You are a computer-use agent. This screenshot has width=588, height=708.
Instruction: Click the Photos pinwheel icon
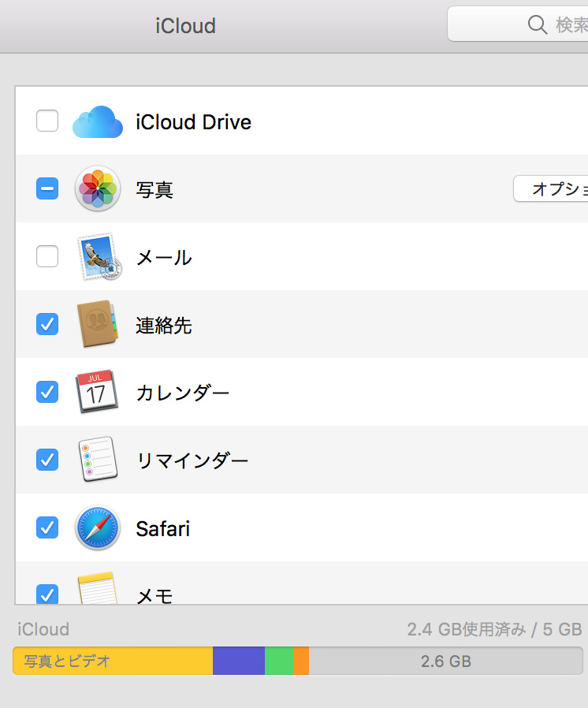(x=98, y=188)
